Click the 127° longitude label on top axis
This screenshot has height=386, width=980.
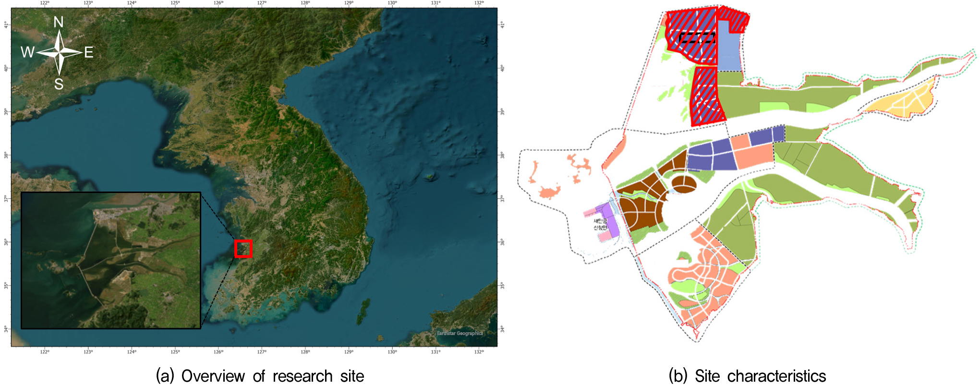point(262,3)
